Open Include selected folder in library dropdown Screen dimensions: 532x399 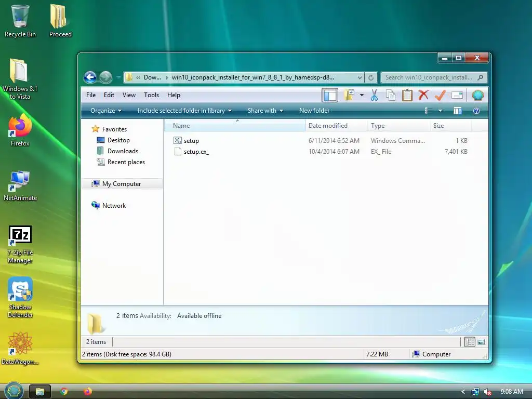point(184,111)
